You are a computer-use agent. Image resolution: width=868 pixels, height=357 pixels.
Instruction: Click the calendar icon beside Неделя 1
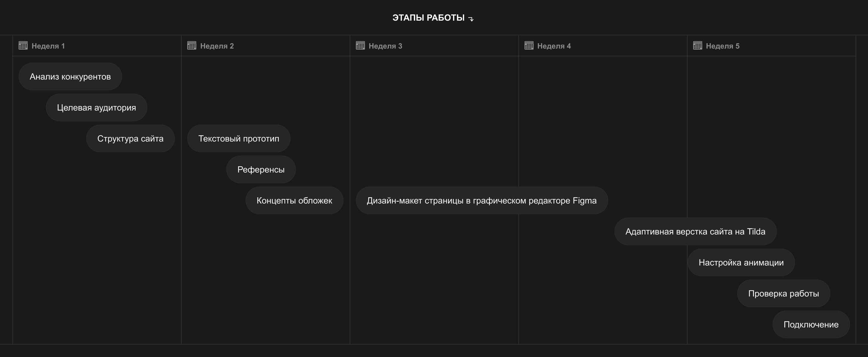23,45
